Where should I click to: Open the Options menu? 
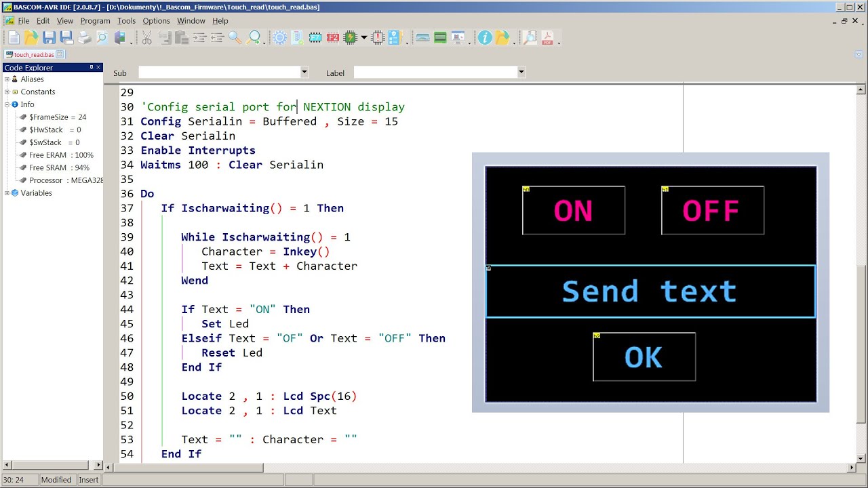pos(156,21)
